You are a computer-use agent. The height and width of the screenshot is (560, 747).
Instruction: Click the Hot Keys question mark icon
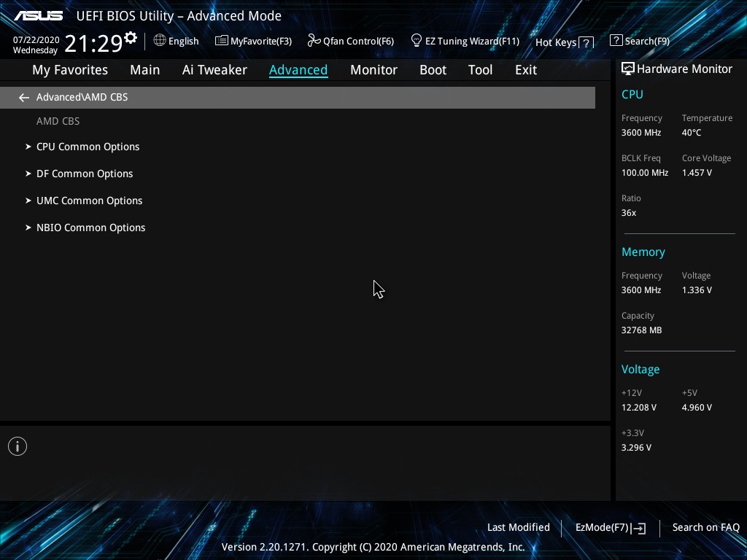point(587,43)
